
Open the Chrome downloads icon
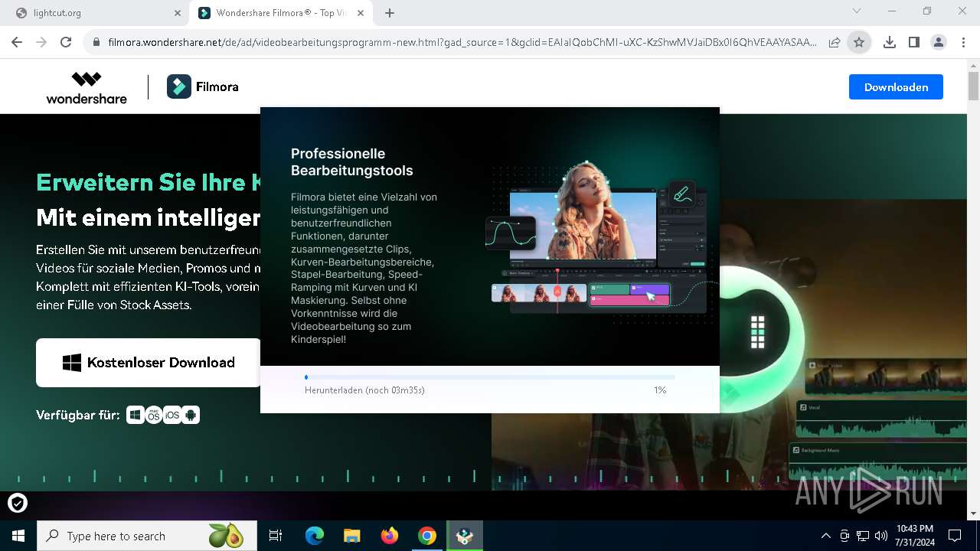coord(890,43)
